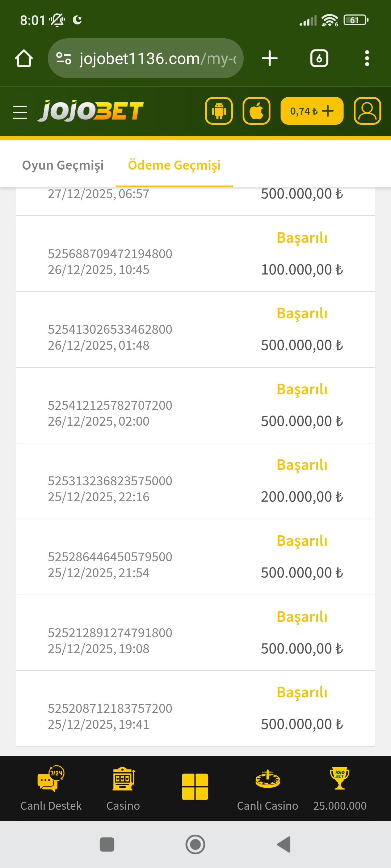The image size is (391, 868).
Task: Open the hamburger side menu
Action: coord(20,112)
